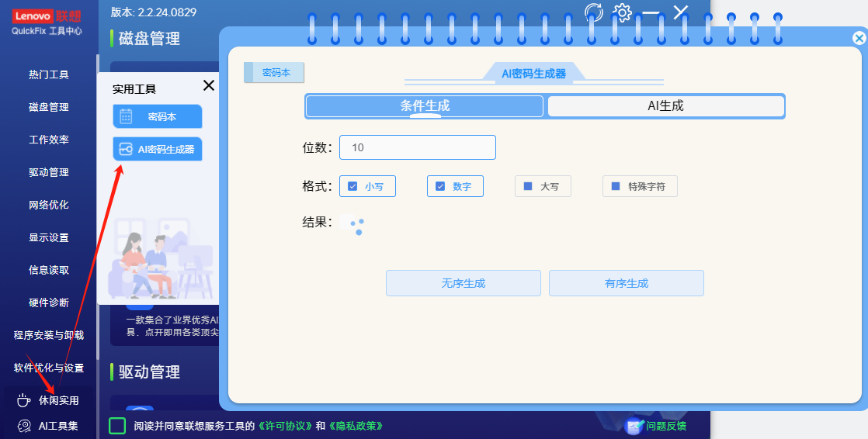
Task: Open the 《隐私政策》 link
Action: coord(356,426)
